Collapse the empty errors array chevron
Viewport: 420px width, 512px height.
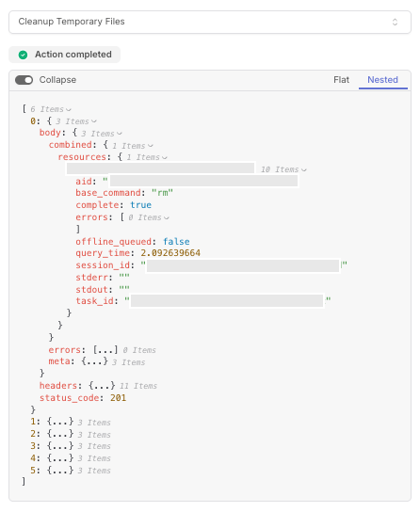click(167, 218)
